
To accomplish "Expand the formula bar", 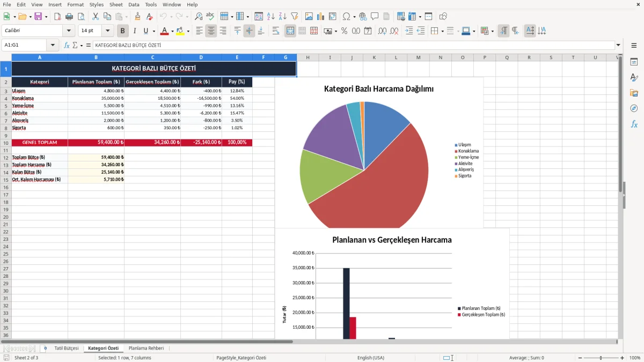I will pyautogui.click(x=618, y=45).
